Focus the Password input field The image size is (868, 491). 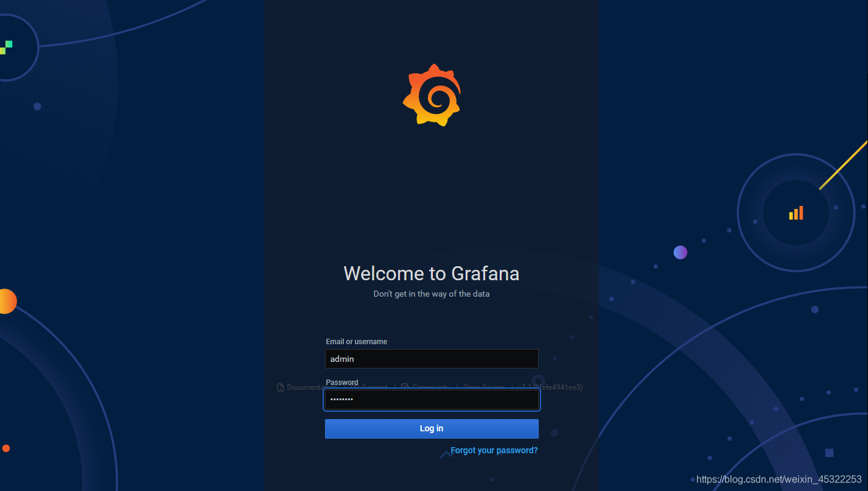click(x=432, y=400)
